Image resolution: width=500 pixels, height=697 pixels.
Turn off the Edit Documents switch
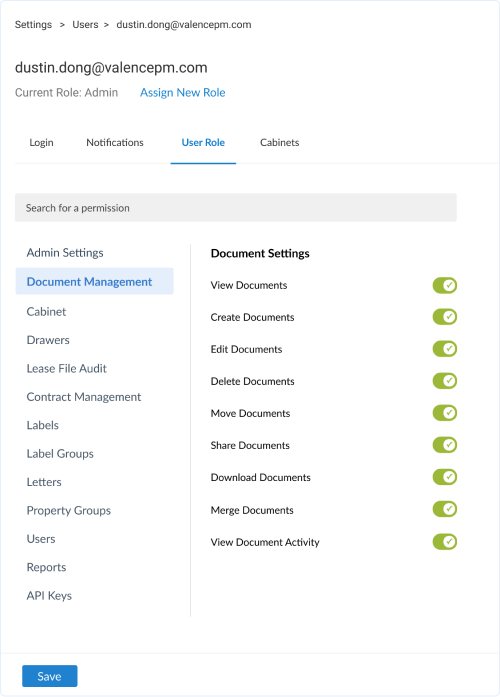(444, 349)
